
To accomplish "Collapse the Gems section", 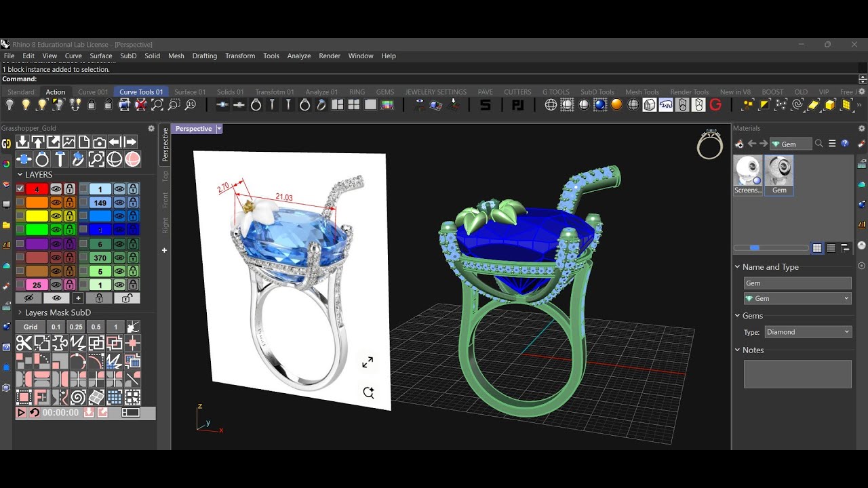I will point(738,316).
